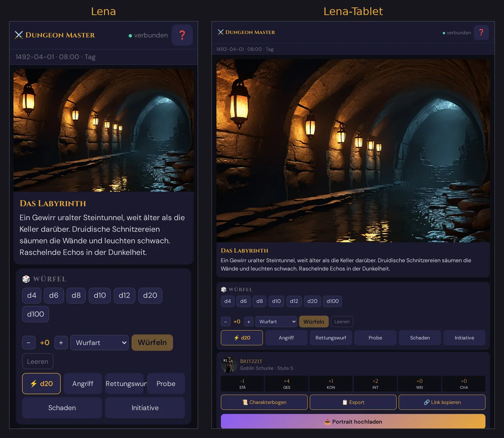Select d8 die in Lena panel

click(76, 295)
